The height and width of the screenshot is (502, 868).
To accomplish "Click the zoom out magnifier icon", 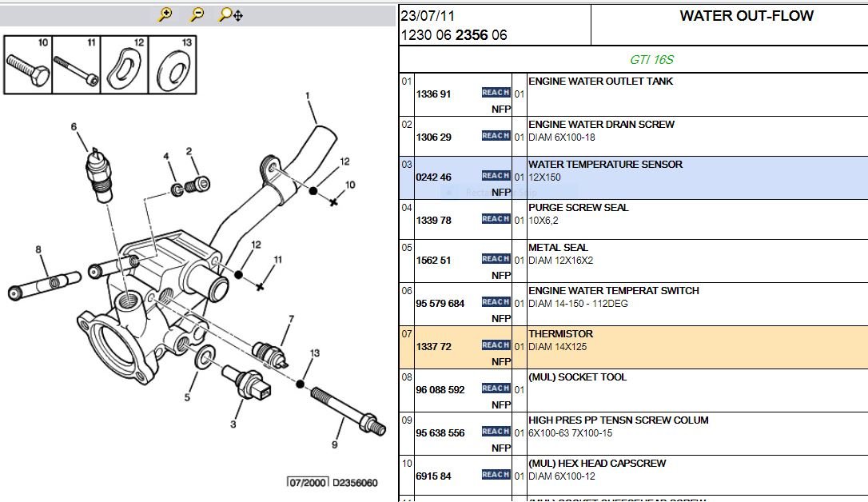I will (x=197, y=14).
